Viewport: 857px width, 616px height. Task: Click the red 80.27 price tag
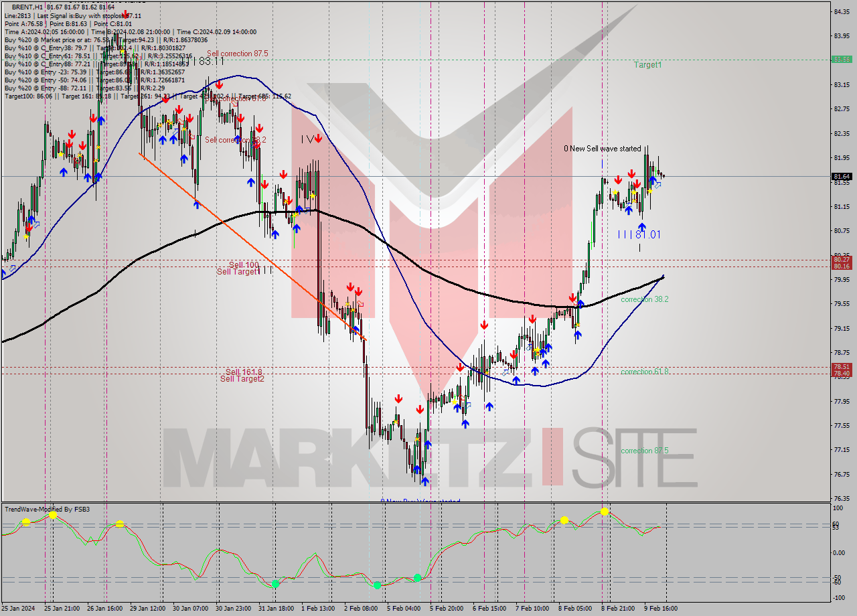[842, 259]
